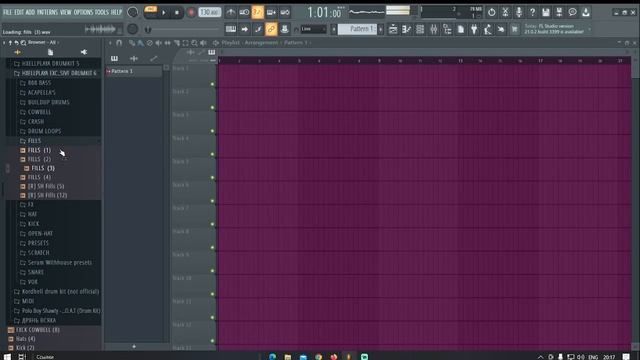Open the Pattern 1 selector dropdown
Screen dimensions: 640x360
358,29
